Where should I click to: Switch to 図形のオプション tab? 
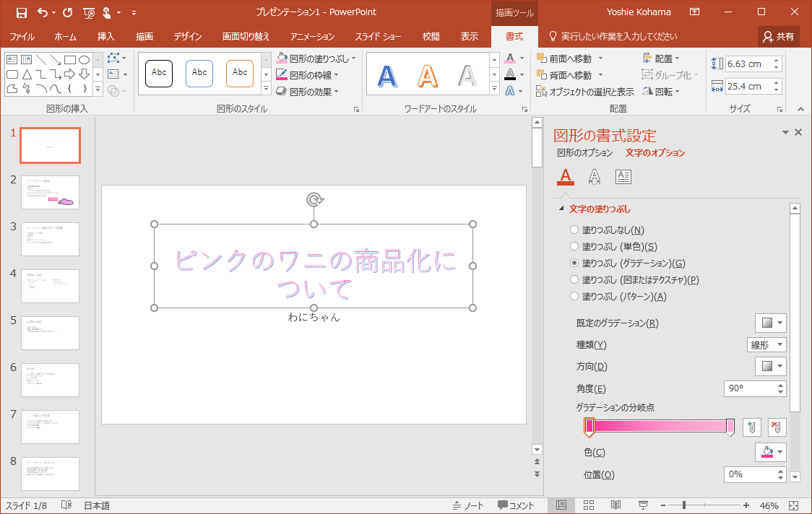pyautogui.click(x=584, y=153)
